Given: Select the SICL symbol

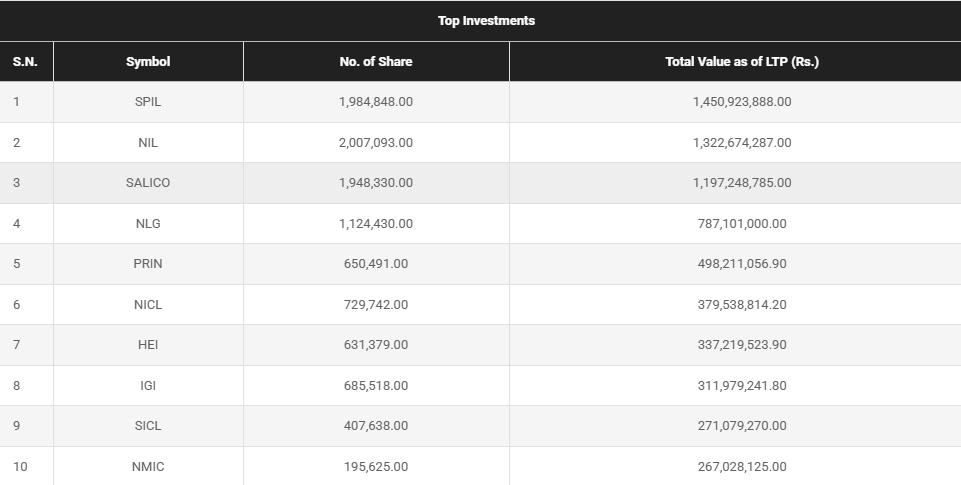Looking at the screenshot, I should pos(148,426).
